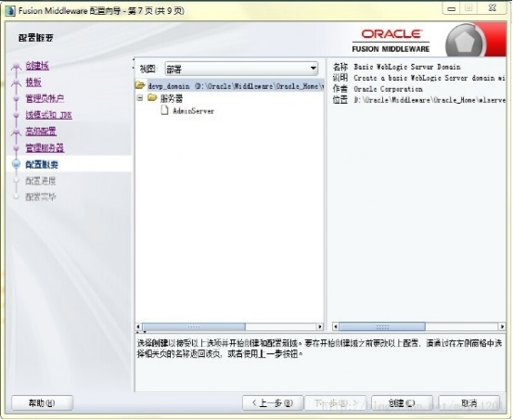This screenshot has height=420, width=513.
Task: Click the current 配置概要 step
Action: click(42, 164)
